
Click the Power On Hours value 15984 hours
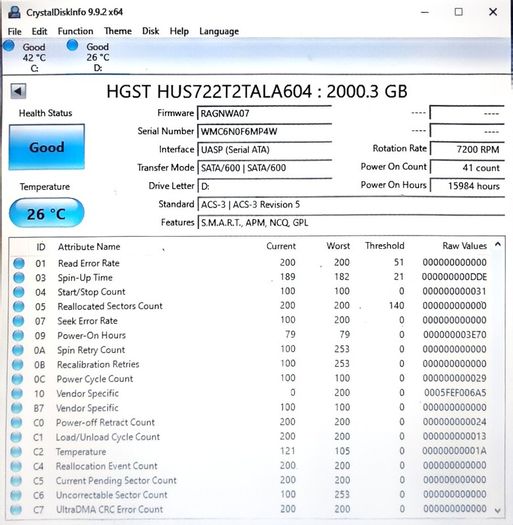[x=467, y=186]
